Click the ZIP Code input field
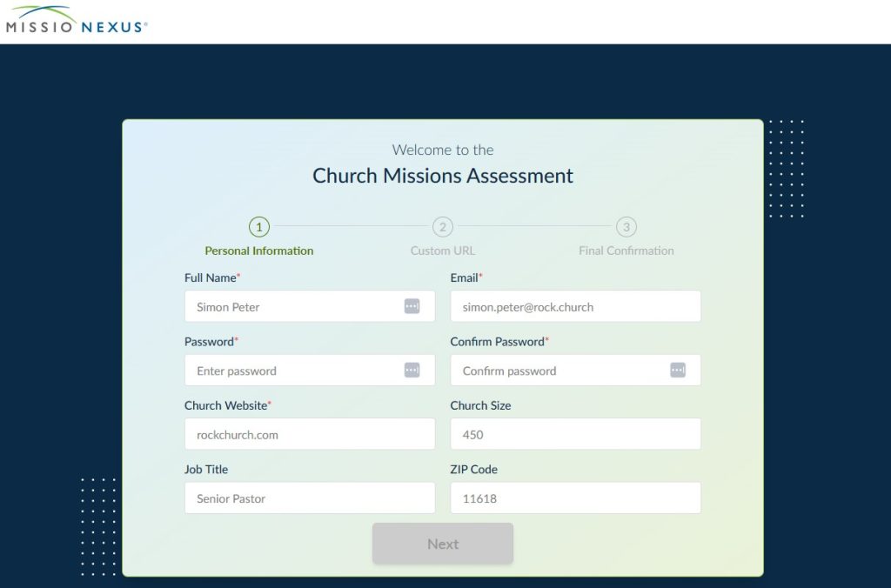Viewport: 891px width, 588px height. coord(574,498)
